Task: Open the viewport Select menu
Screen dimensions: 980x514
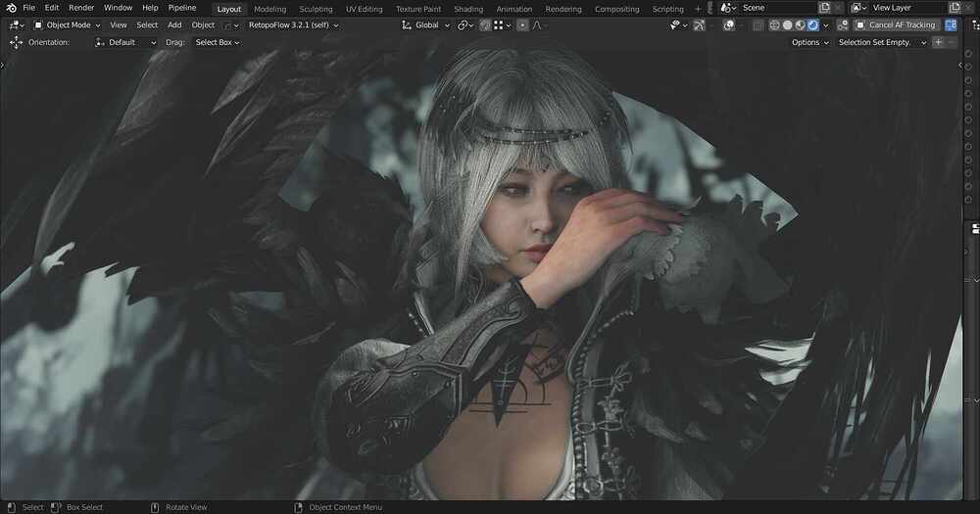Action: point(147,25)
